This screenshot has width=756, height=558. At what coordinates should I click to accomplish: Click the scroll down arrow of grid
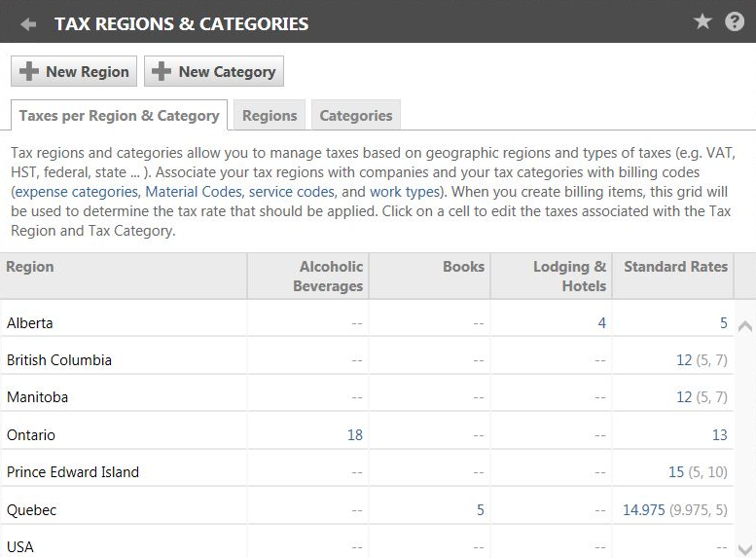(745, 549)
